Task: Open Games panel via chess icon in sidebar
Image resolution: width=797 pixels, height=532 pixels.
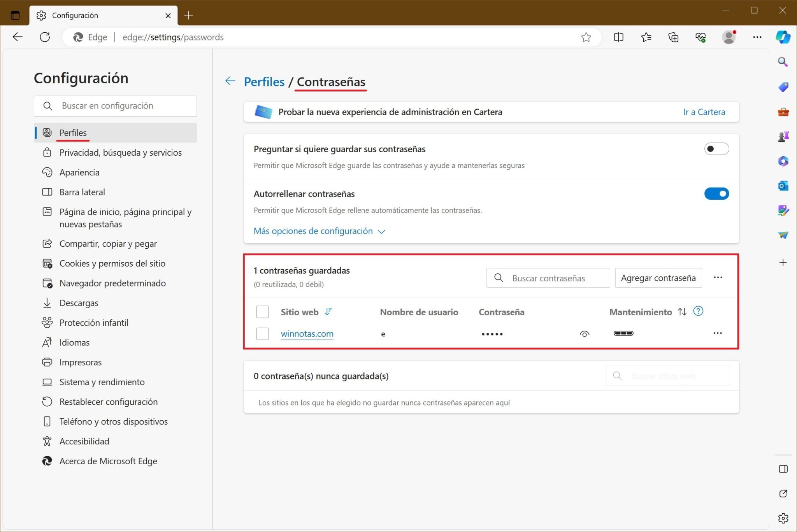Action: (x=783, y=136)
